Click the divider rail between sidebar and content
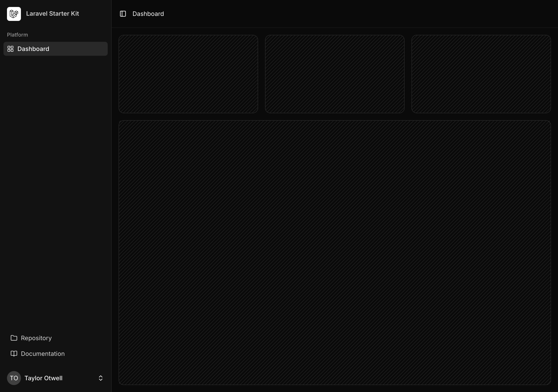The width and height of the screenshot is (558, 392). click(x=112, y=194)
